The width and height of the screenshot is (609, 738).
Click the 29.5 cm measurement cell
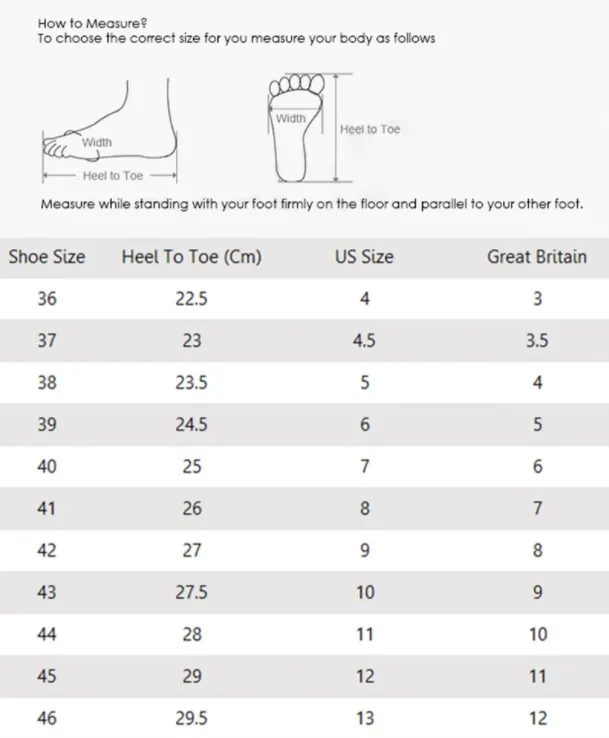191,718
